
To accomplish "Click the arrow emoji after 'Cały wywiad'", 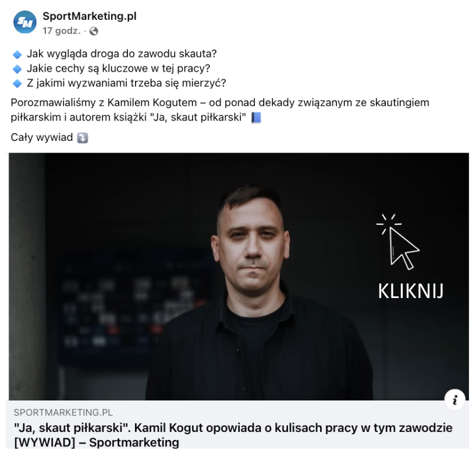I will coord(83,138).
